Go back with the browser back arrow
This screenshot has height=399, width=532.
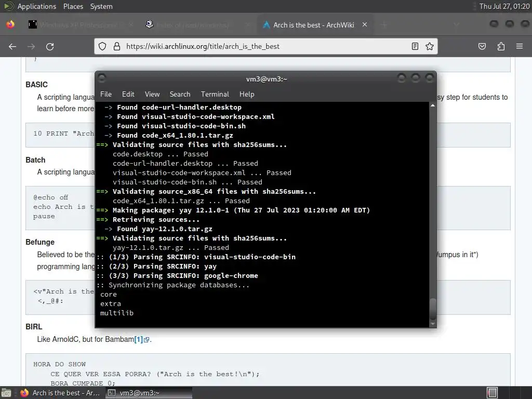12,46
